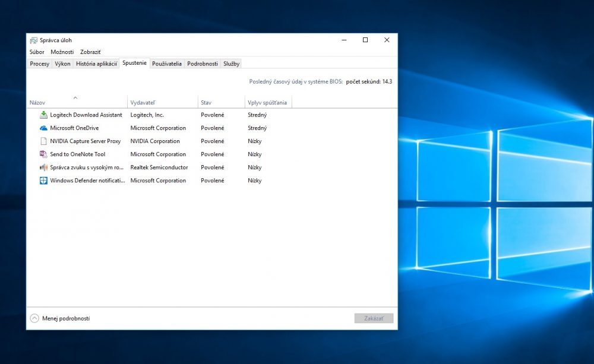The height and width of the screenshot is (364, 594).
Task: Open the Súbor menu
Action: tap(37, 52)
